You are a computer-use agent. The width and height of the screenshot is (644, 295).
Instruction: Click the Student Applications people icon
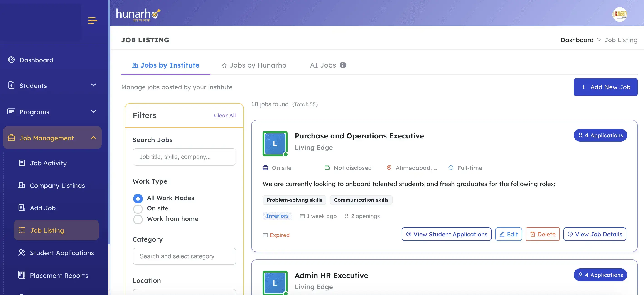[22, 253]
